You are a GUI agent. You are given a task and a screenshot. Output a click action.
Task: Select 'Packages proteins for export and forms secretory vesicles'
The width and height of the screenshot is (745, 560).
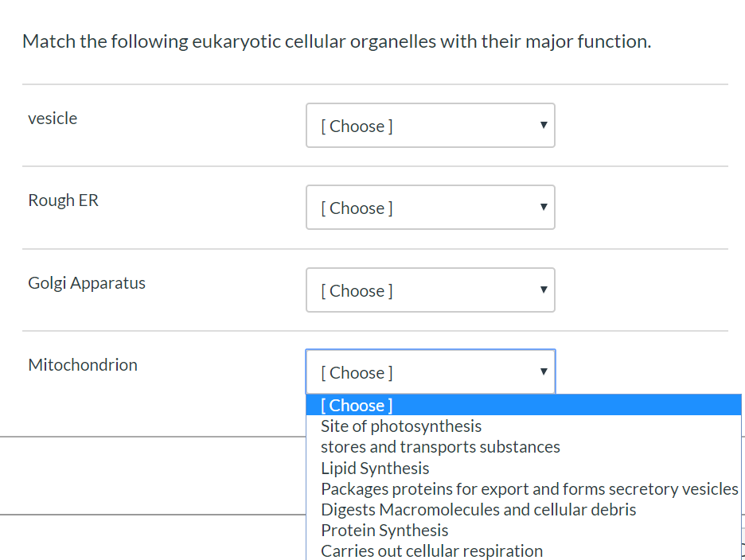click(x=529, y=488)
